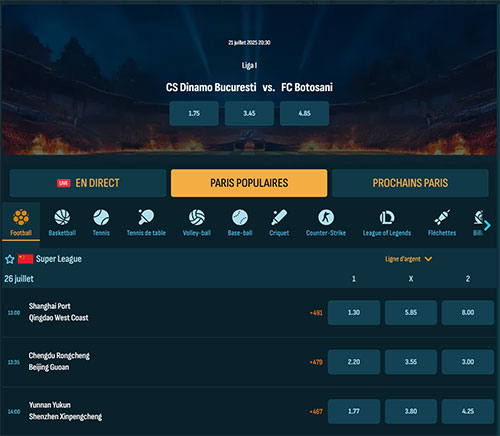Viewport: 500px width, 436px height.
Task: Open the Shanghai Port match details
Action: click(x=50, y=306)
